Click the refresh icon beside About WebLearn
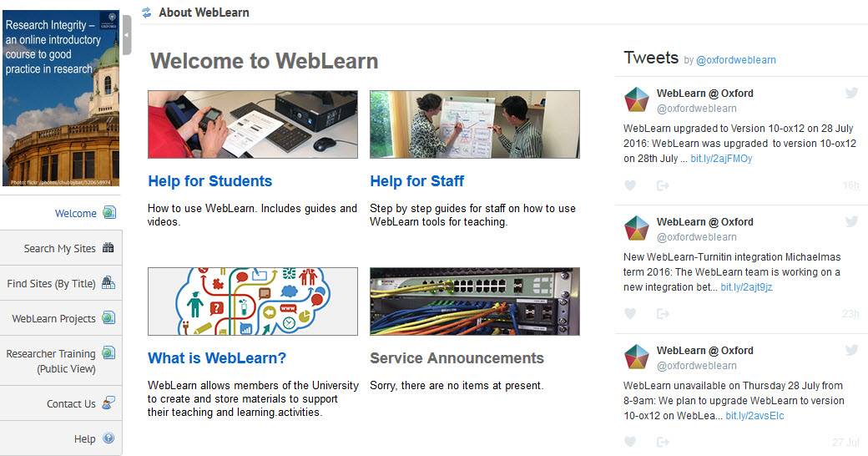 point(147,13)
